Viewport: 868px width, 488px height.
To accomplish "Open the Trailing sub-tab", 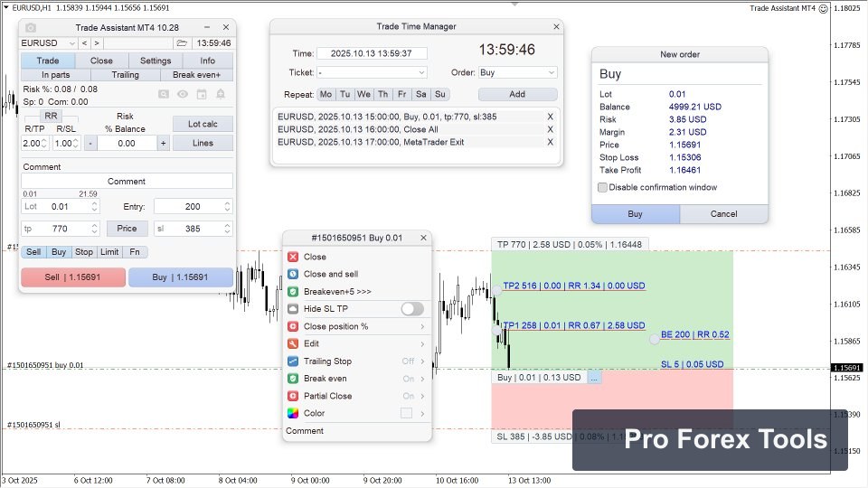I will tap(126, 75).
